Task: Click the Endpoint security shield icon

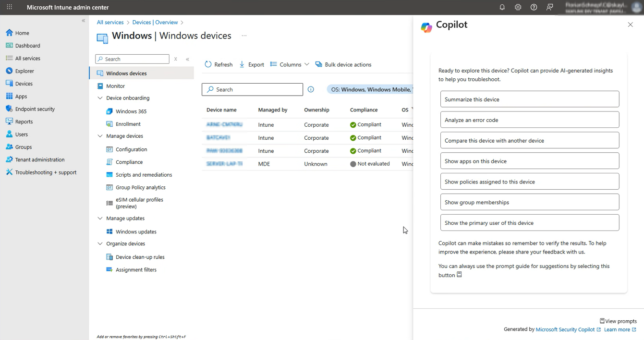Action: point(9,109)
